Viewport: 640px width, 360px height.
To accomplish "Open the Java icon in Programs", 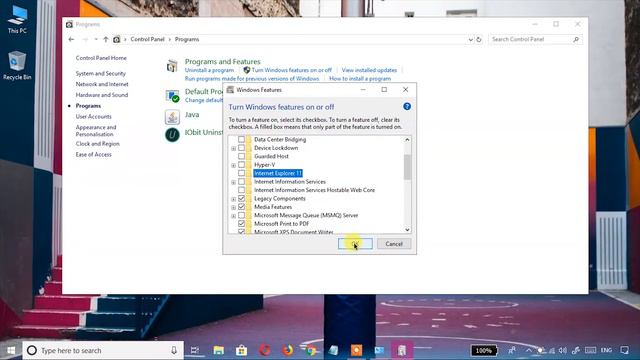I will point(172,117).
